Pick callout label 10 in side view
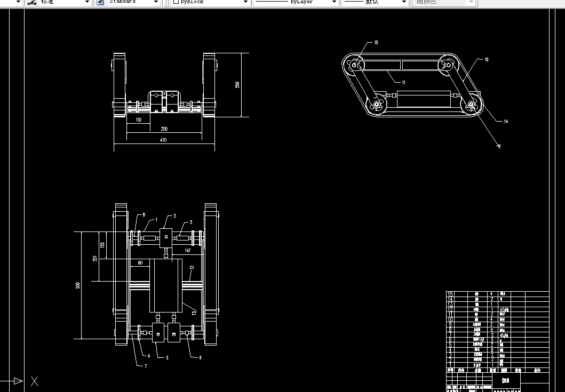The width and height of the screenshot is (565, 392). coord(487,59)
